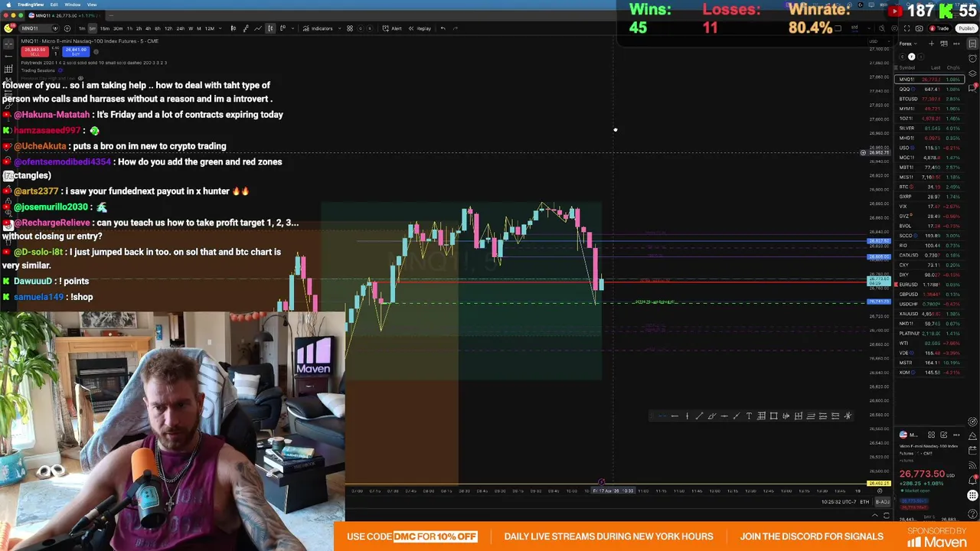Create an Alert from the toolbar
The width and height of the screenshot is (980, 551).
click(x=392, y=28)
